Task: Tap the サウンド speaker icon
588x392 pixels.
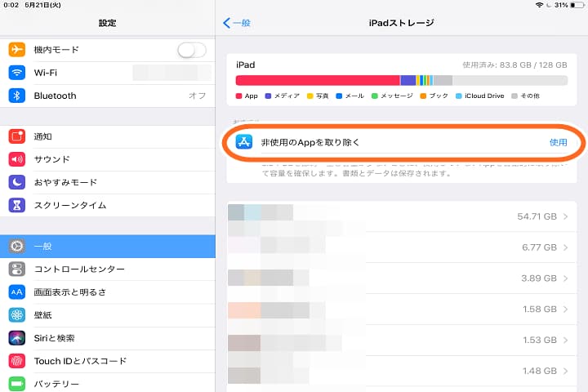Action: click(x=17, y=159)
